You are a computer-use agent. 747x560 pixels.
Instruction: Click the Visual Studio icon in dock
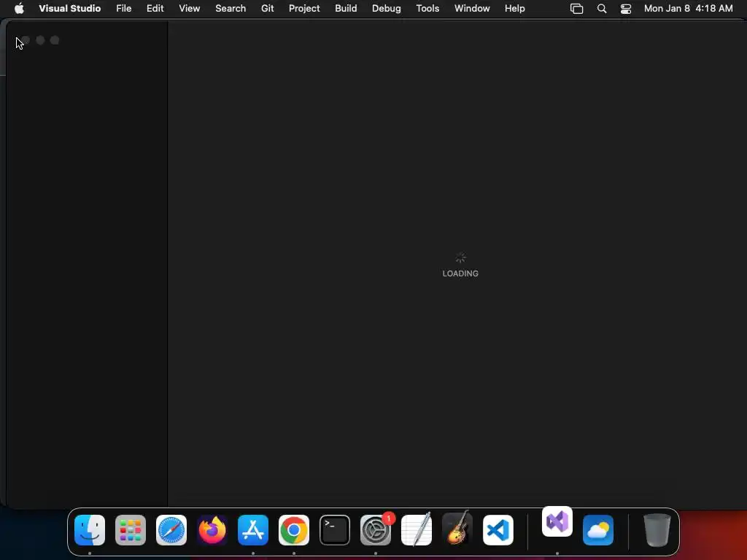[x=557, y=521]
